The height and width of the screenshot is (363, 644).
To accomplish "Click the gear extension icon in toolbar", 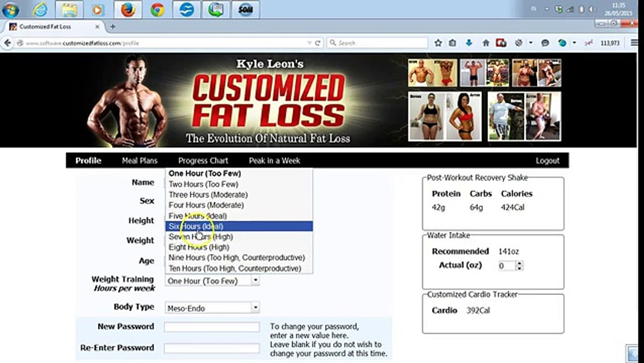I will click(x=518, y=43).
